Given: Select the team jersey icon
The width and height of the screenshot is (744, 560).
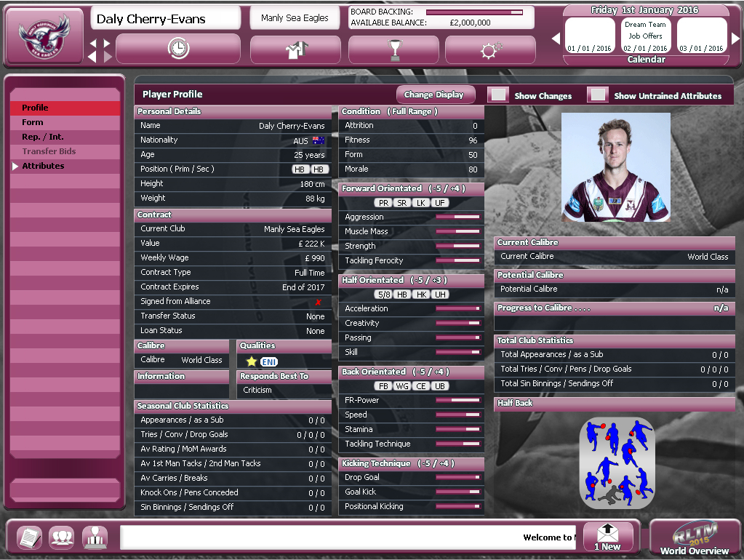Looking at the screenshot, I should point(295,49).
